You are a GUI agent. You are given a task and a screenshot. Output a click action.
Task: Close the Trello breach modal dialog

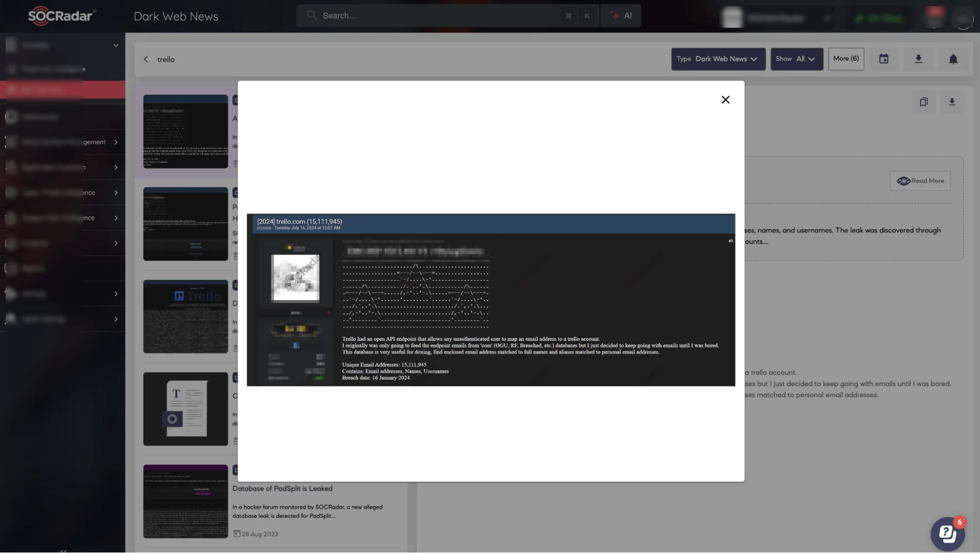point(726,100)
